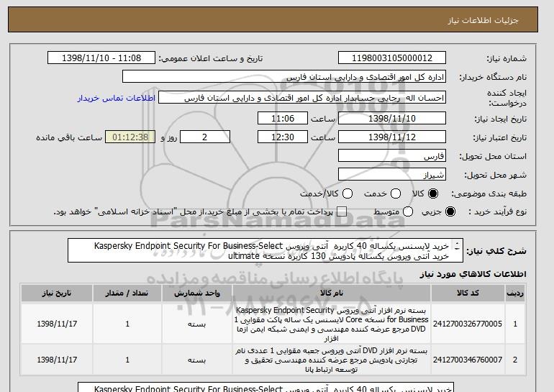Click the request creator name field
Viewport: 554px width, 392px height.
coord(302,98)
